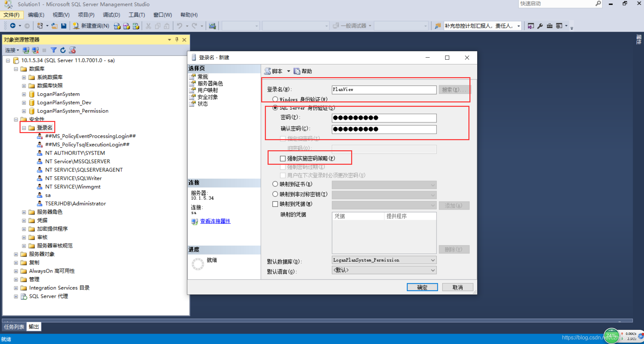Select TSERJHDB\Administrator login

[75, 204]
